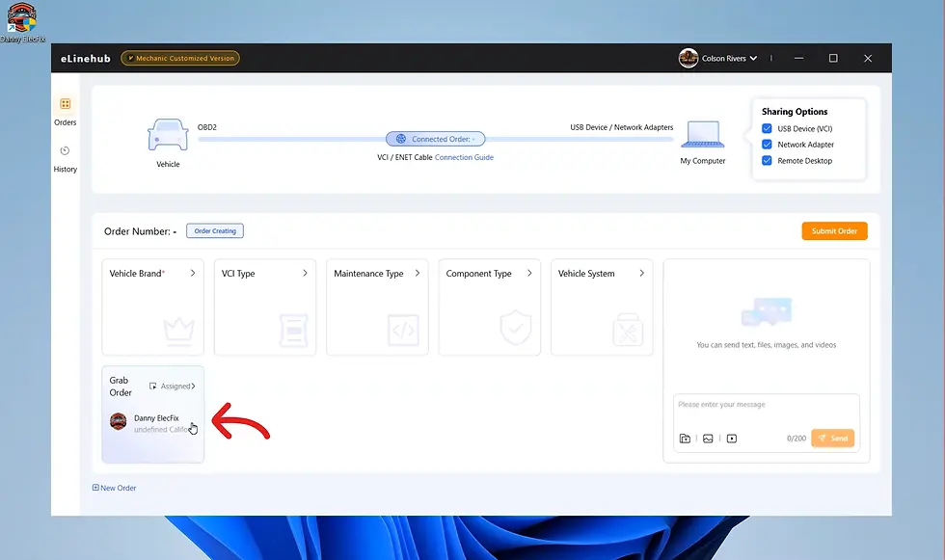The height and width of the screenshot is (560, 945).
Task: Click the Send button
Action: (833, 439)
